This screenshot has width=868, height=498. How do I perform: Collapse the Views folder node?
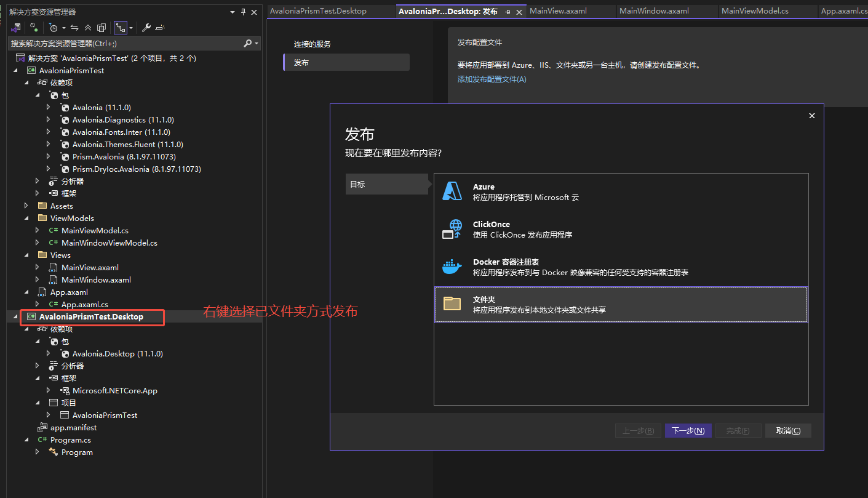point(26,255)
